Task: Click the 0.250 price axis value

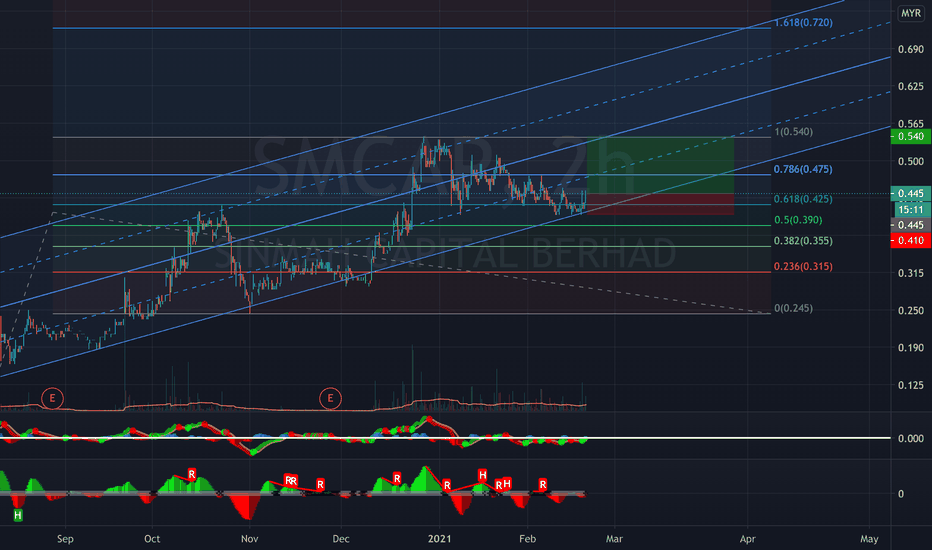Action: click(x=911, y=310)
